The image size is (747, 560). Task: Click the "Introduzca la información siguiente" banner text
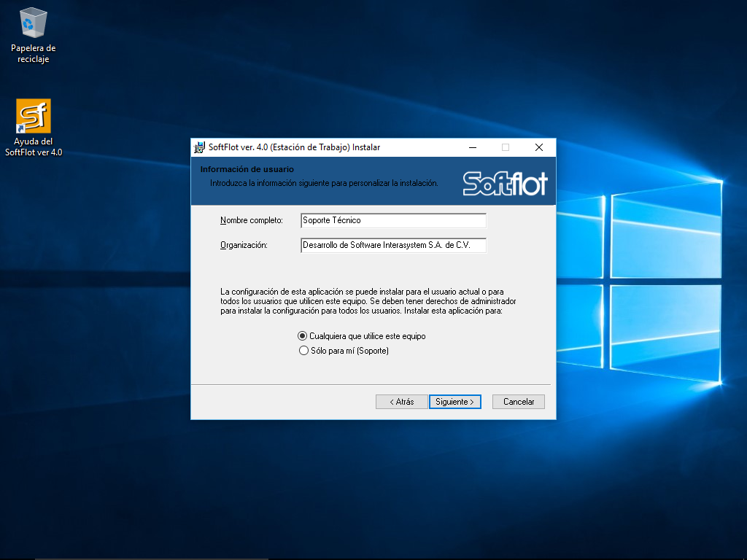(x=324, y=183)
